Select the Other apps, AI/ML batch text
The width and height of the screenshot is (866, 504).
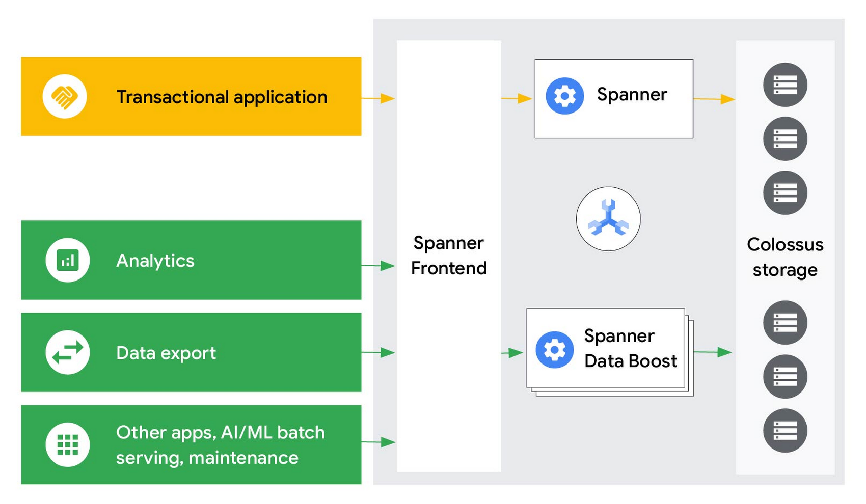pyautogui.click(x=221, y=433)
